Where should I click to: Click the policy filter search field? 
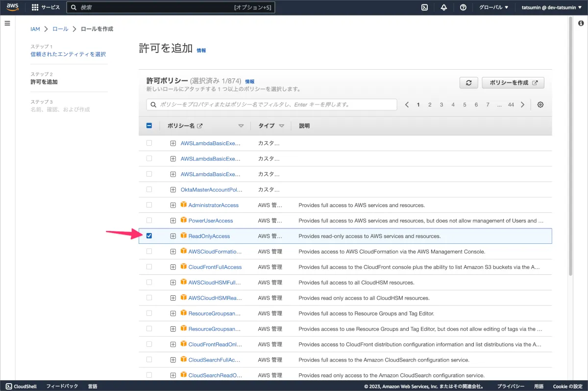(271, 104)
